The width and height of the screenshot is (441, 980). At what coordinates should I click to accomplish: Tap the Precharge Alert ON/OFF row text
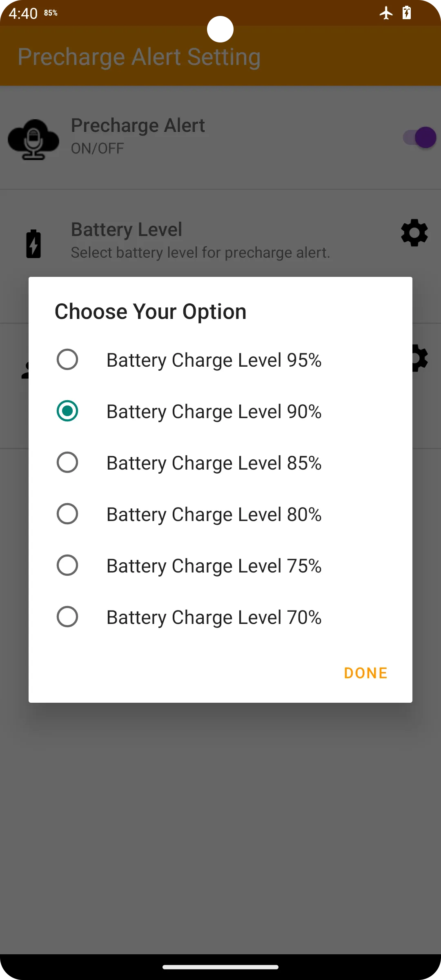tap(138, 136)
